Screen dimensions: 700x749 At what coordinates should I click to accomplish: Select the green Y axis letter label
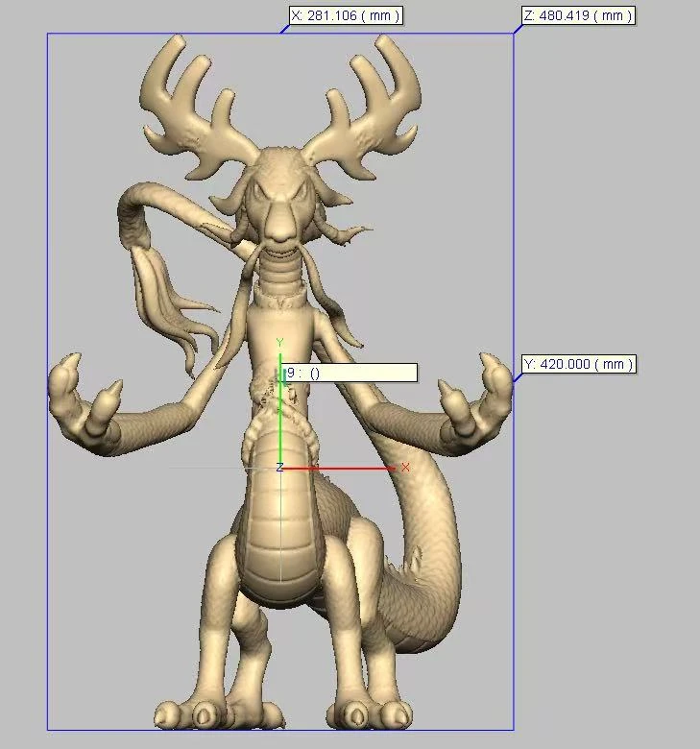tap(279, 343)
